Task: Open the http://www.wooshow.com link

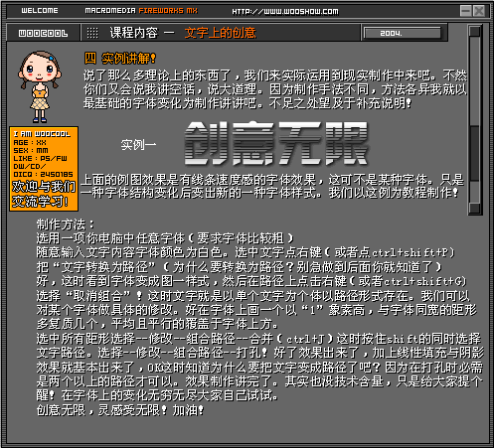Action: pyautogui.click(x=285, y=12)
